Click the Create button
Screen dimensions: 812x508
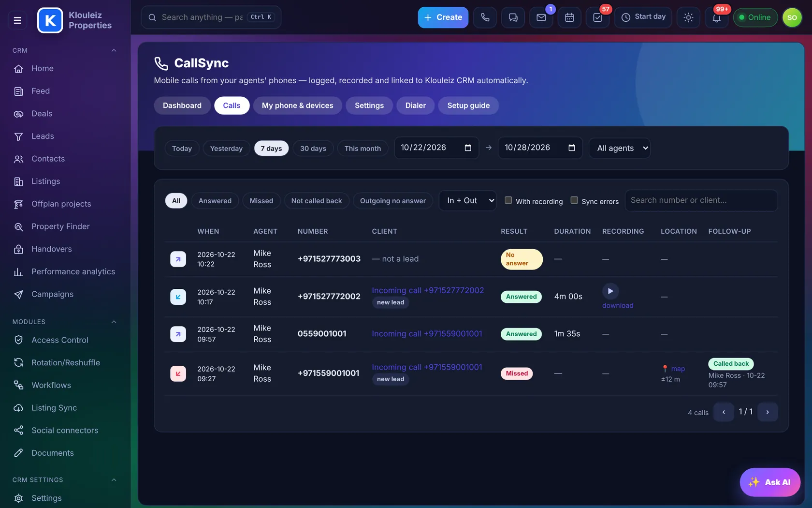point(443,17)
